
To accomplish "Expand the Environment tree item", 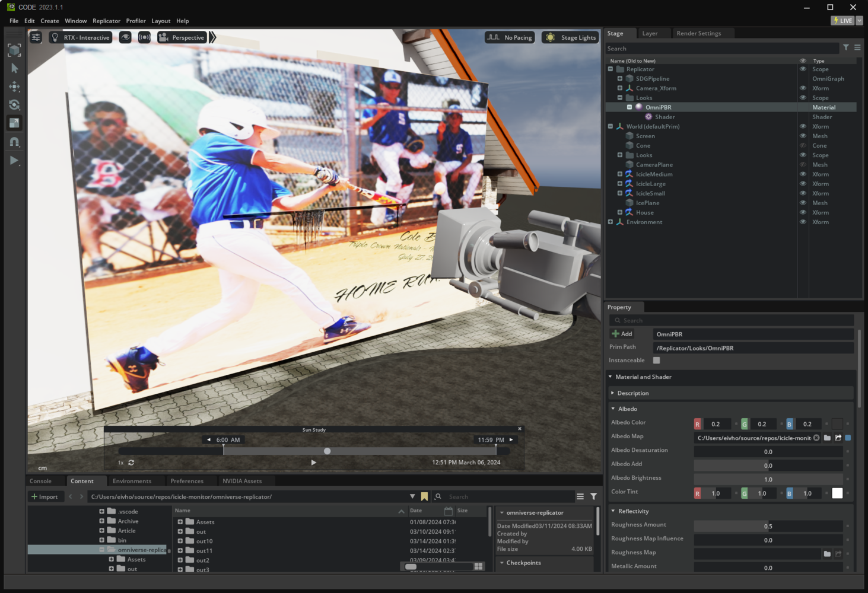I will [x=611, y=222].
